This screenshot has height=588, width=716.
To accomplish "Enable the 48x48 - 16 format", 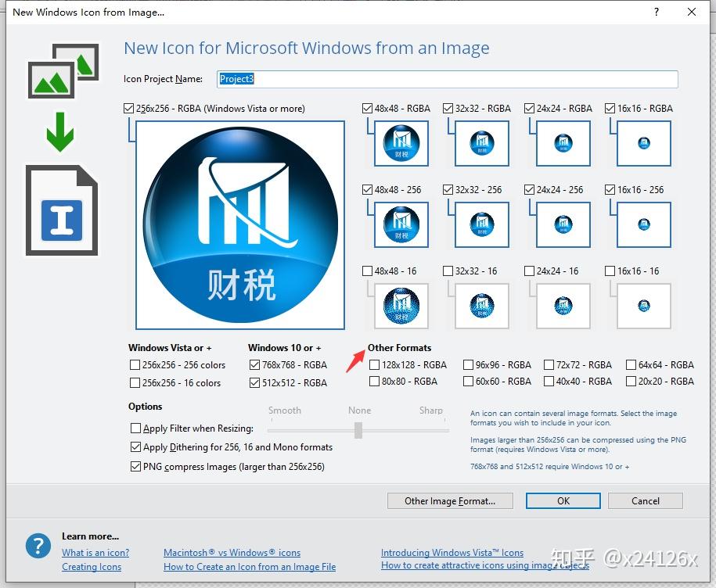I will tap(367, 271).
